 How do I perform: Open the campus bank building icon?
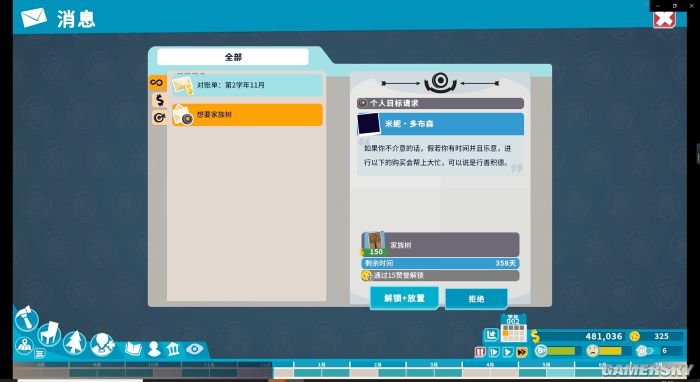pos(173,349)
